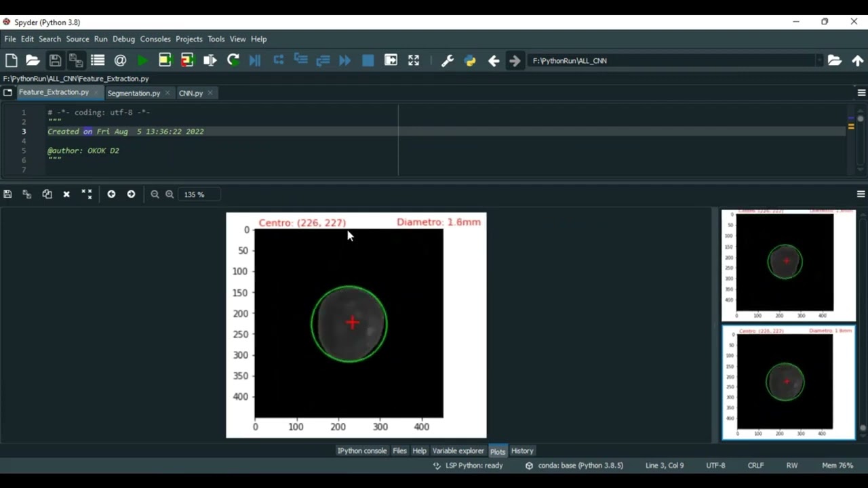868x488 pixels.
Task: Maximize the current pane
Action: (x=391, y=60)
